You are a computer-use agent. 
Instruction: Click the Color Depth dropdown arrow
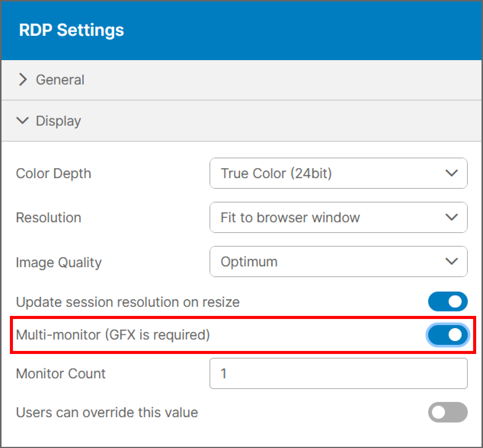point(451,173)
